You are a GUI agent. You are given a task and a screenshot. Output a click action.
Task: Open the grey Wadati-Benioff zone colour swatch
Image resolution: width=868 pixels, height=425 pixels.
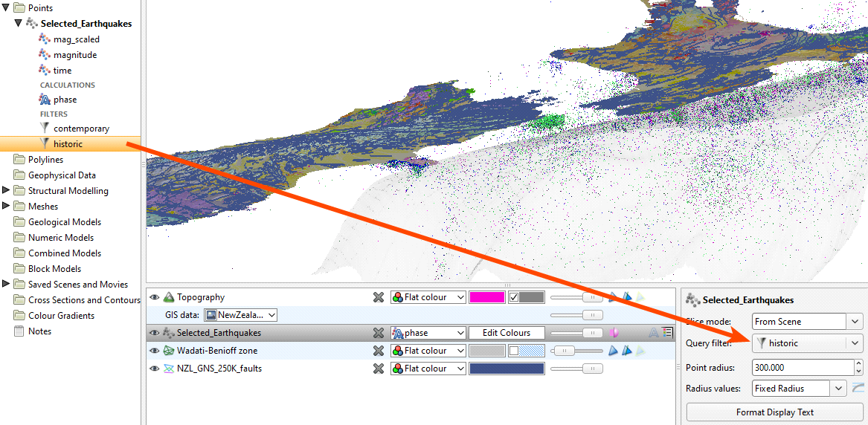[x=487, y=351]
